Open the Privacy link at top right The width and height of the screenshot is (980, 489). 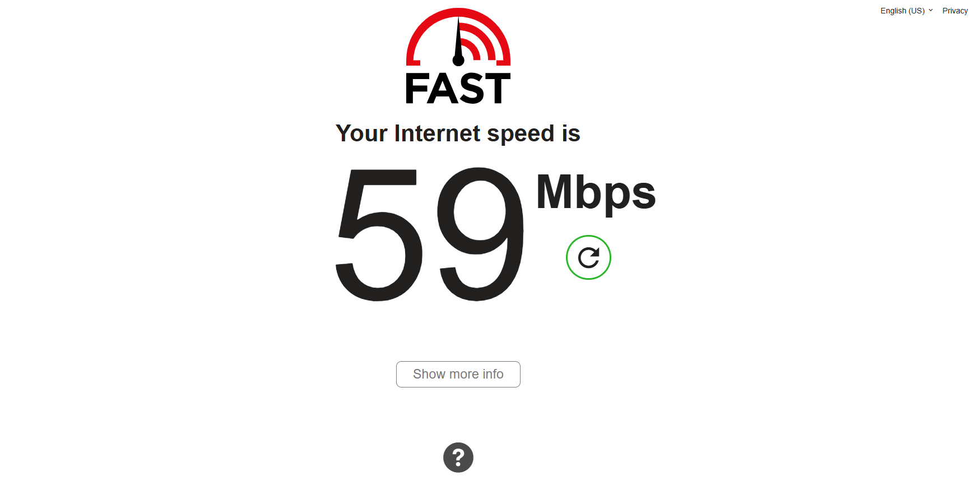[955, 11]
